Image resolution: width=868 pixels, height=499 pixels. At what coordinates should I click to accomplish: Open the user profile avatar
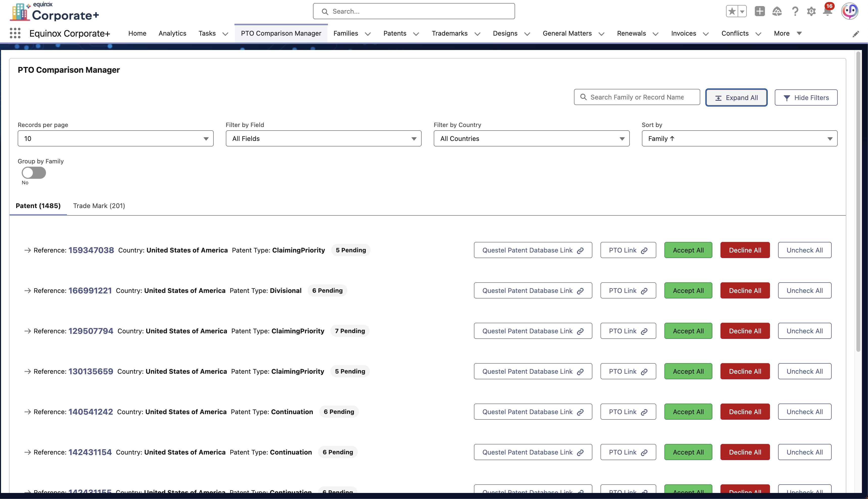(x=850, y=11)
